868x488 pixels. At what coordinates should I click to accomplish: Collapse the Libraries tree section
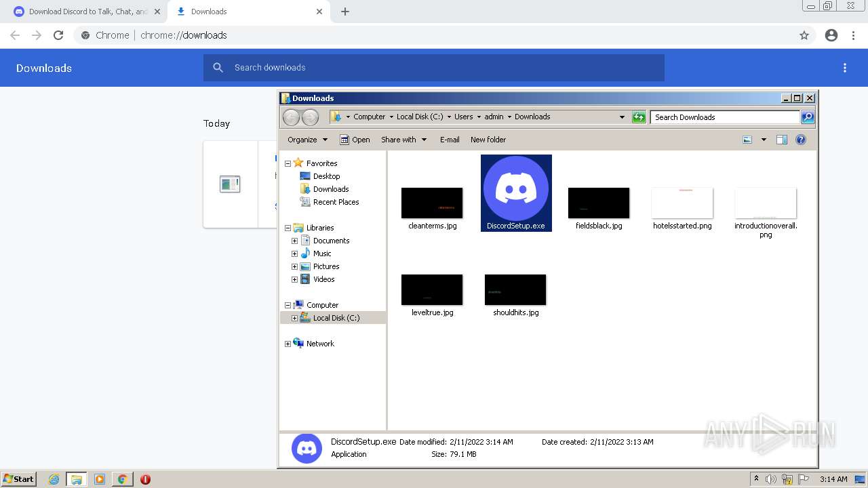click(288, 228)
